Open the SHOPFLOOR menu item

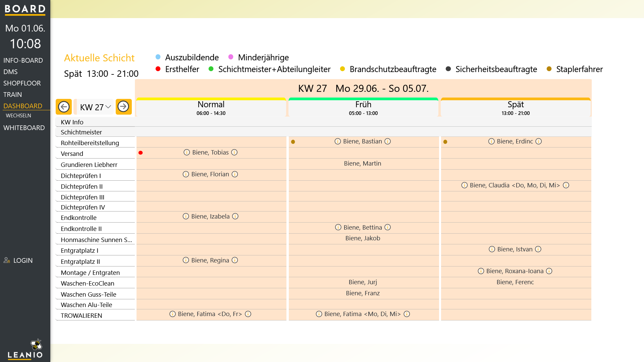[x=22, y=83]
